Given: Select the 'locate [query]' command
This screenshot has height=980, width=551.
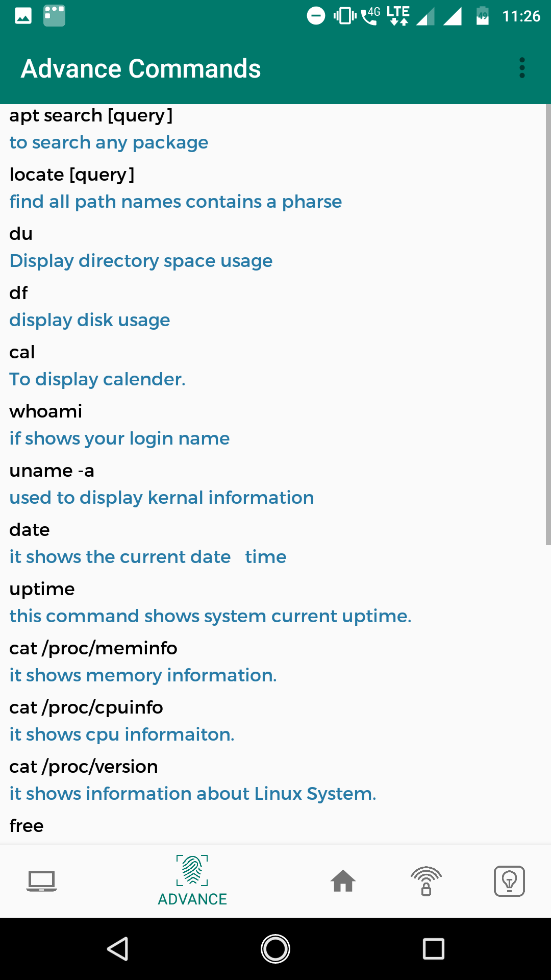Looking at the screenshot, I should pos(72,175).
